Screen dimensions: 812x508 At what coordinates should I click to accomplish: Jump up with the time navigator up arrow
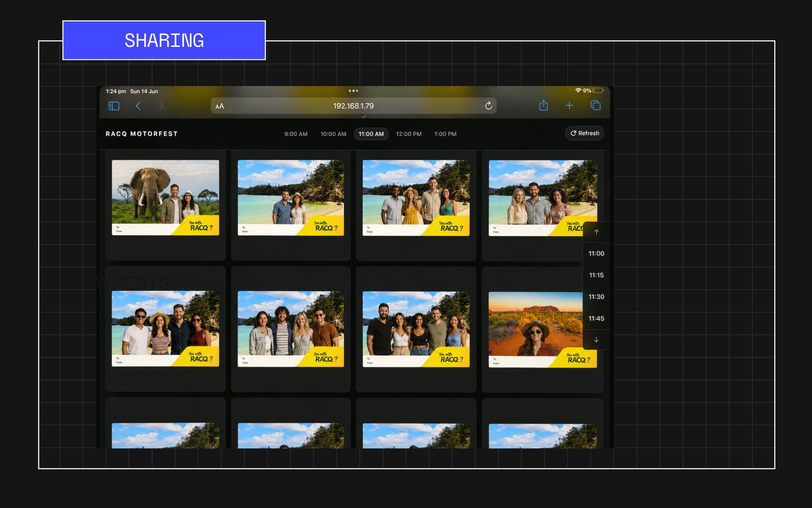tap(596, 232)
